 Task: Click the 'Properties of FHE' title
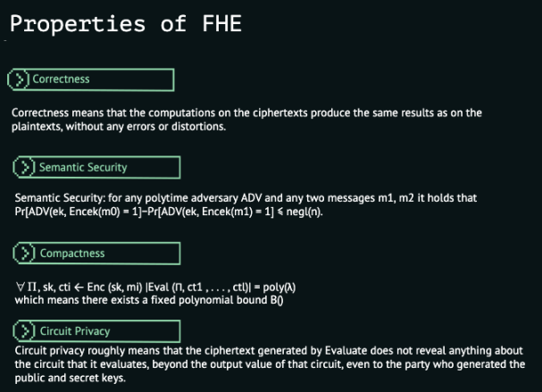click(126, 23)
